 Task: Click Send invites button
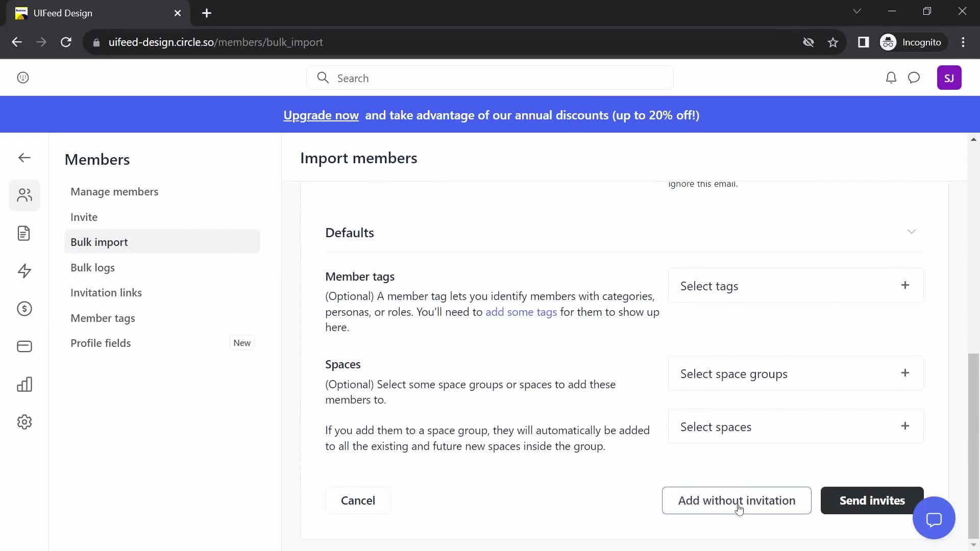point(873,500)
